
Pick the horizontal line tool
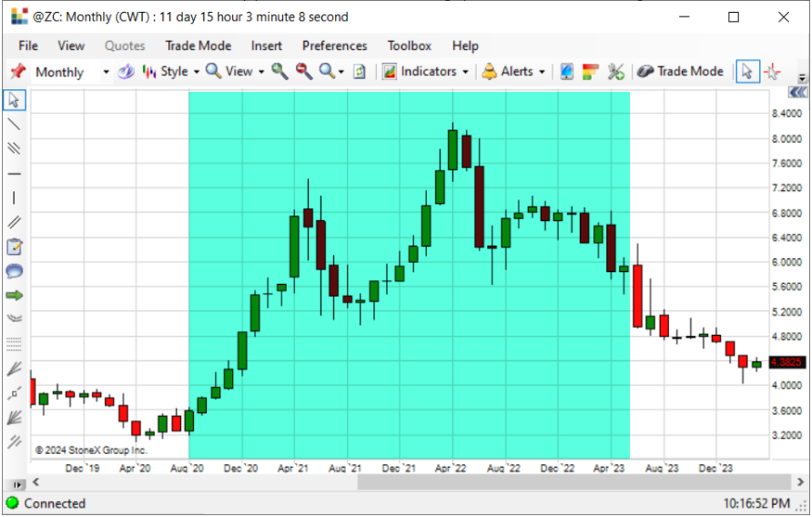pyautogui.click(x=14, y=174)
